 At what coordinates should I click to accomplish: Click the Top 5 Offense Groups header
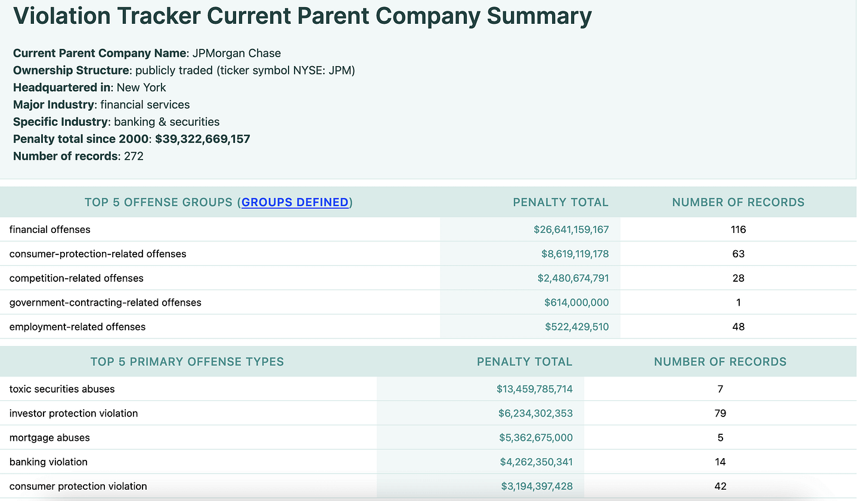click(x=219, y=202)
